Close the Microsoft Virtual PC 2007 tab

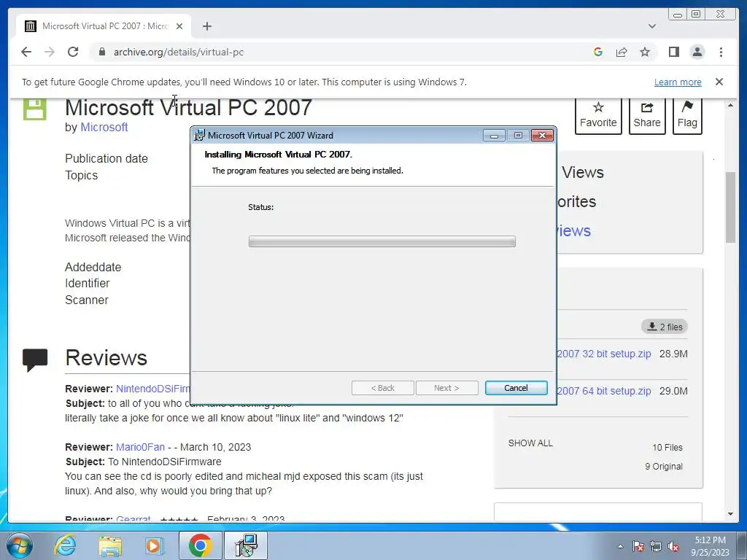[179, 26]
